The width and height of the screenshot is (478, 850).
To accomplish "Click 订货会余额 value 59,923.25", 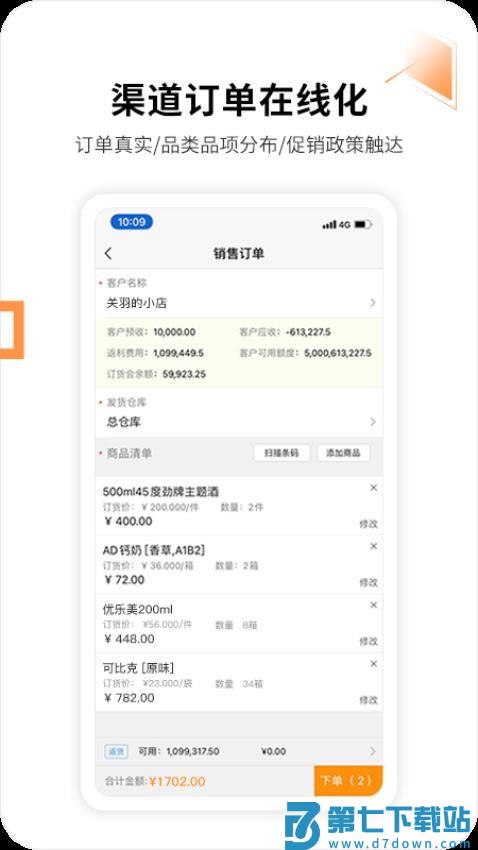I will coord(184,374).
